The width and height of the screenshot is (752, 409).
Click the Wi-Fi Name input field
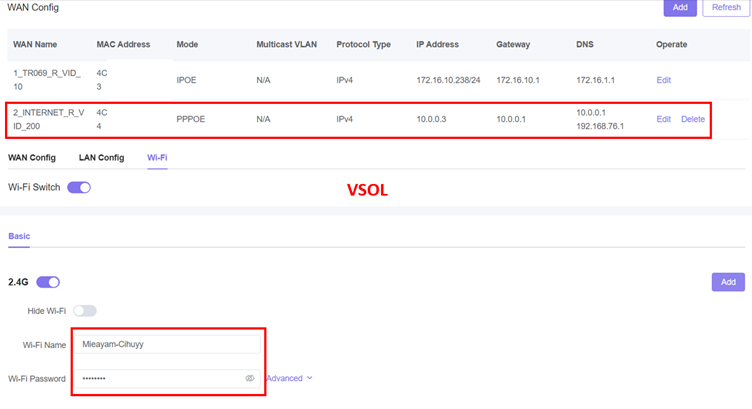coord(165,345)
